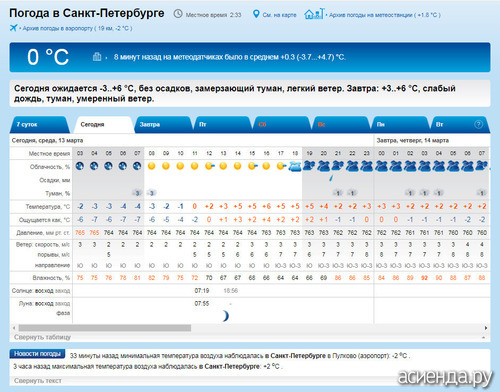Switch to the 7 суток tab
Viewport: 500px width, 392px height.
pyautogui.click(x=27, y=124)
